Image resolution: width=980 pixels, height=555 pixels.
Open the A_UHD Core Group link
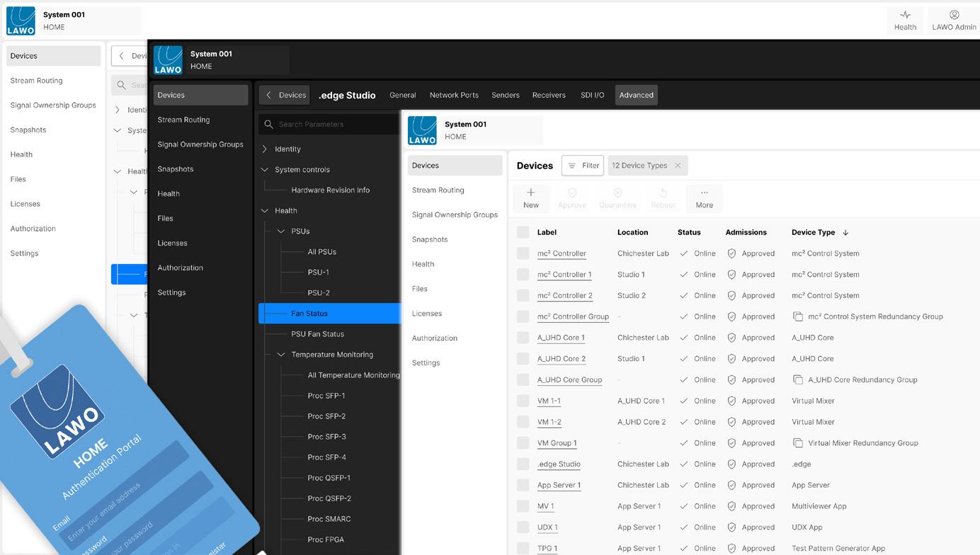coord(570,379)
